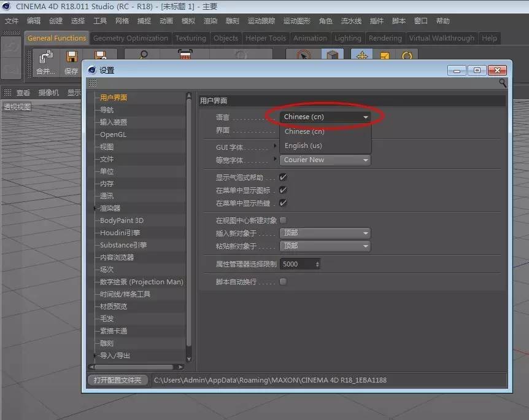The width and height of the screenshot is (529, 420).
Task: Open the viewport 摄像机 menu
Action: pyautogui.click(x=48, y=93)
